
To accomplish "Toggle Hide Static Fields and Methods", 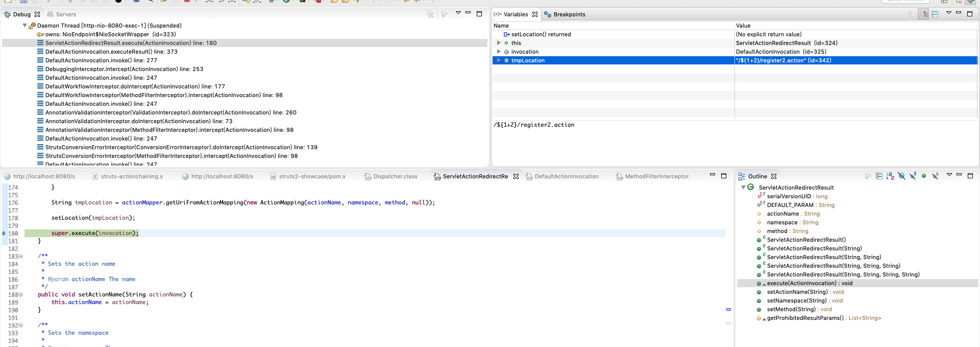I will (x=913, y=176).
